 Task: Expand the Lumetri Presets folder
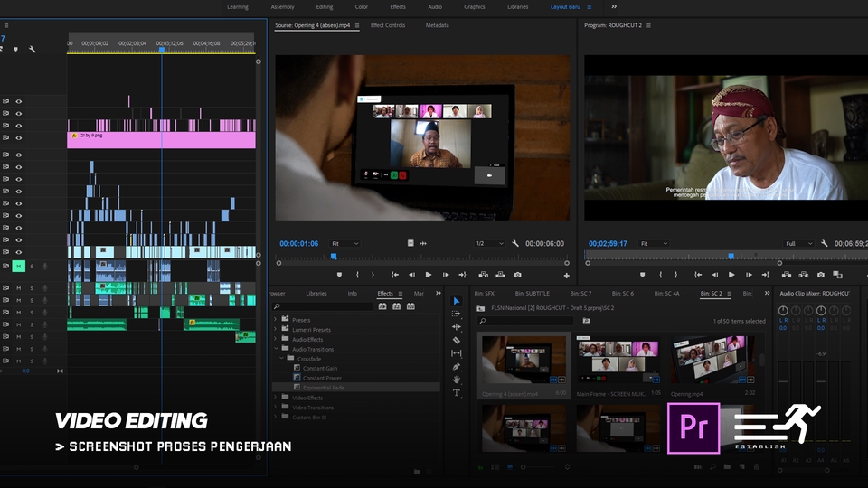click(x=275, y=329)
